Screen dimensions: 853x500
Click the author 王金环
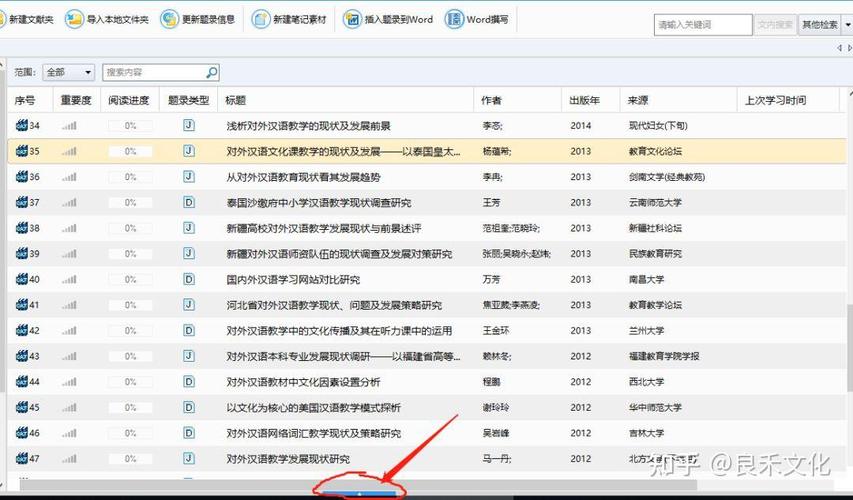point(496,330)
